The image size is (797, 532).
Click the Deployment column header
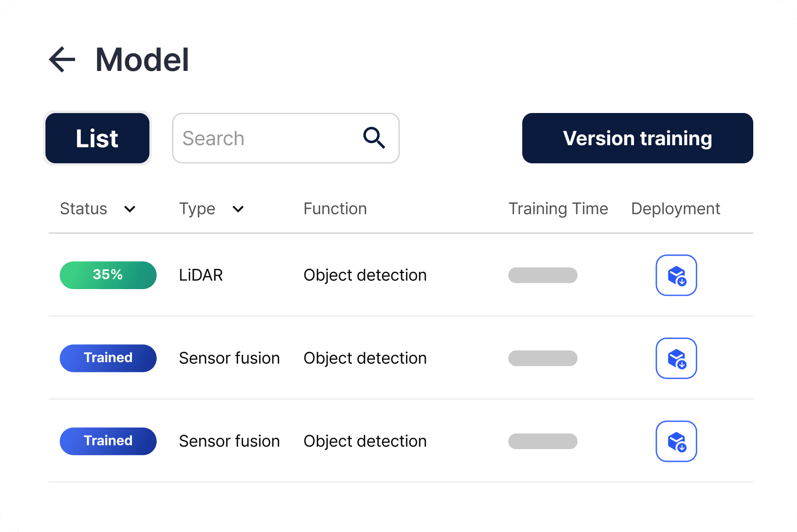tap(675, 209)
